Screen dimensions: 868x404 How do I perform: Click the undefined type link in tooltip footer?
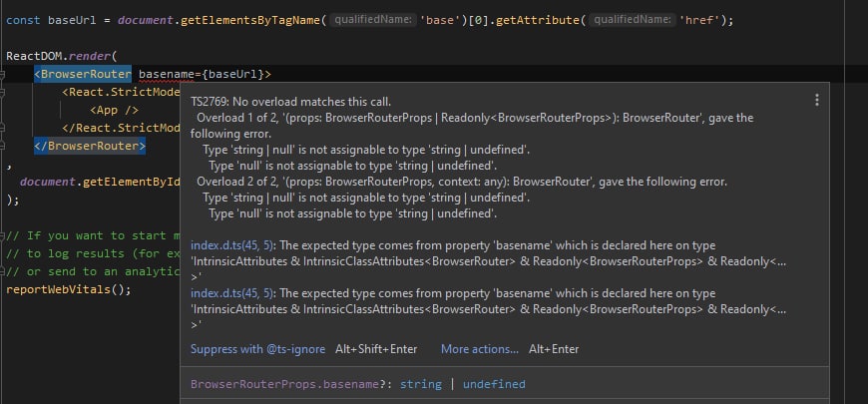[x=494, y=384]
